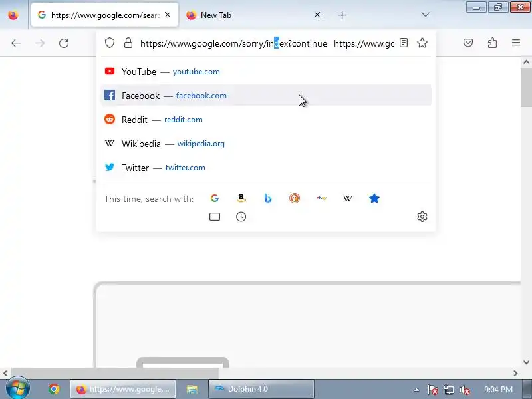Choose the Wikipedia suggestion
Screen dimensions: 532x399
click(x=266, y=144)
